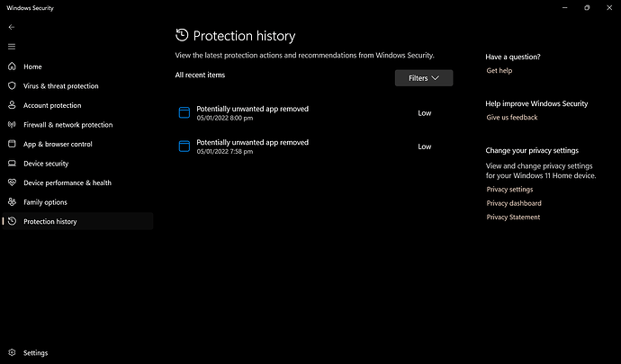Click the Virus & threat protection shield icon

pyautogui.click(x=12, y=86)
